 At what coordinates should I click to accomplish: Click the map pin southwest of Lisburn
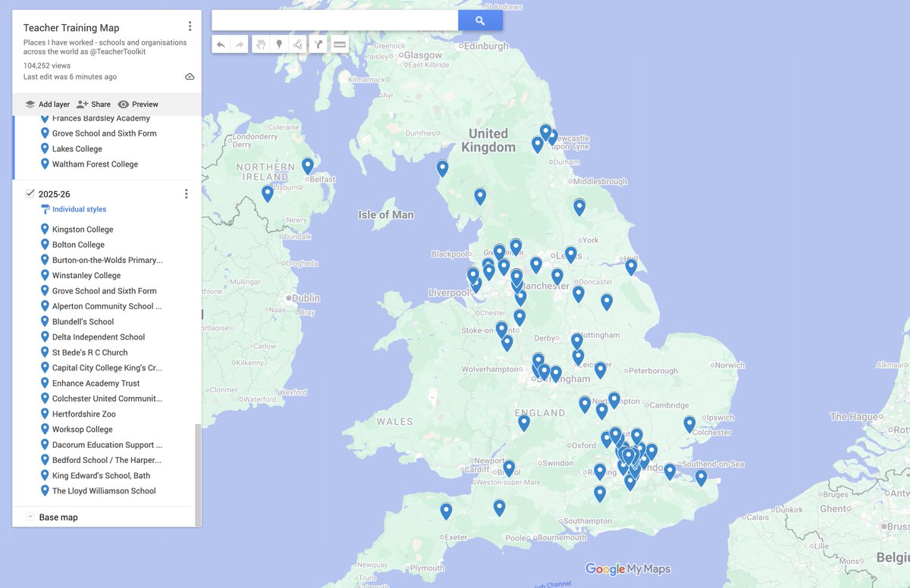coord(268,193)
